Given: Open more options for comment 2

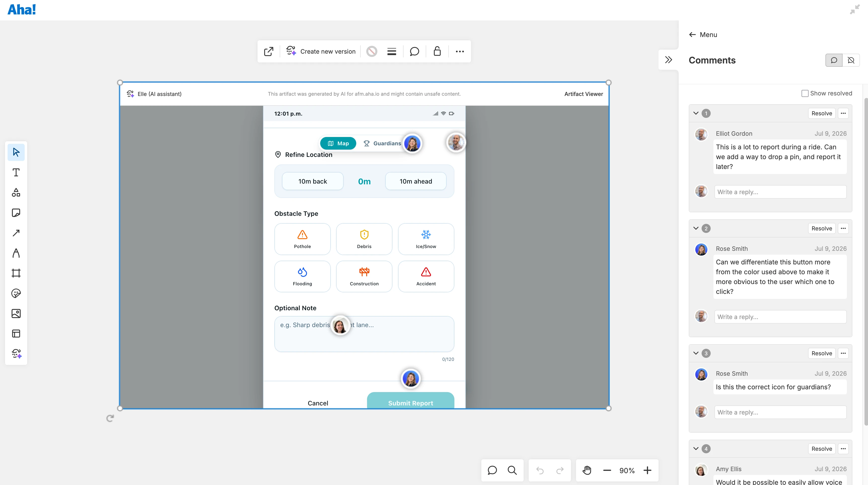Looking at the screenshot, I should click(x=843, y=228).
